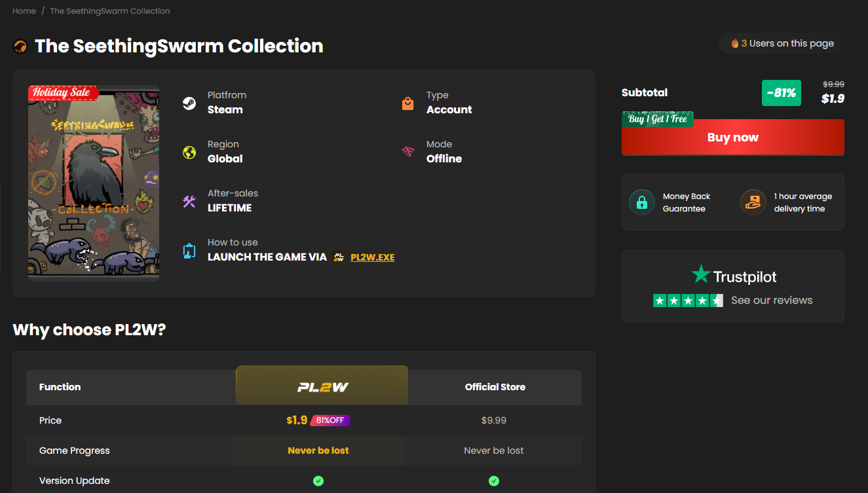Click the Official Store version update checkmark

coord(494,481)
